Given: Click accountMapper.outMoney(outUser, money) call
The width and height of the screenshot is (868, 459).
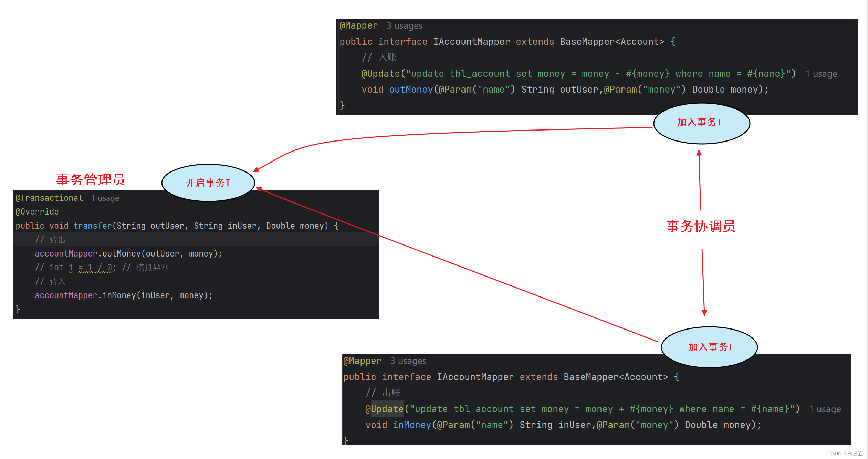Looking at the screenshot, I should click(128, 254).
